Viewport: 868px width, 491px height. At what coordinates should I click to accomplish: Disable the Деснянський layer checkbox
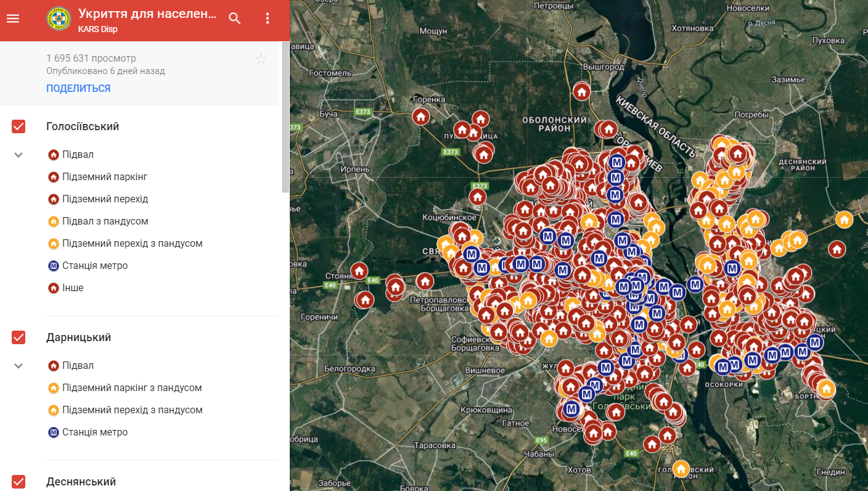click(x=18, y=481)
